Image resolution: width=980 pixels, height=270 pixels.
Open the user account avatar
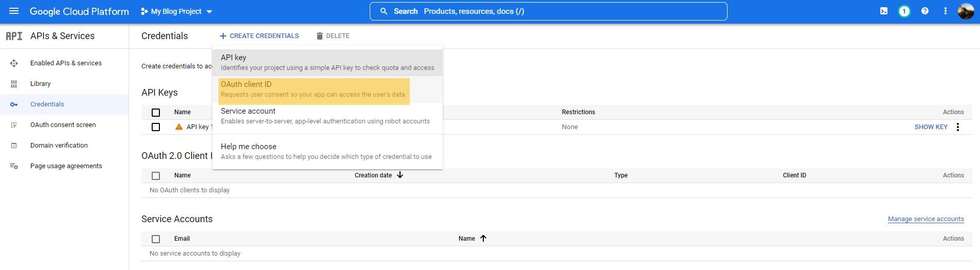point(966,11)
